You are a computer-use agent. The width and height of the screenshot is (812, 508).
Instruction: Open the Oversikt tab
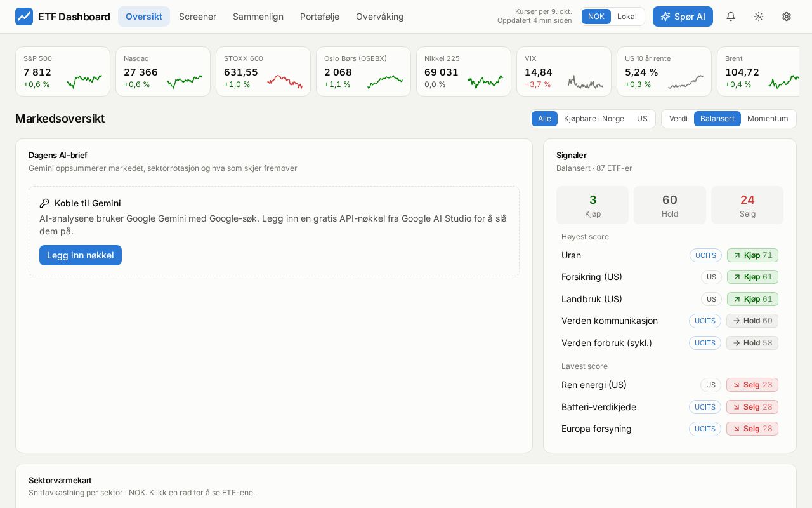click(144, 17)
